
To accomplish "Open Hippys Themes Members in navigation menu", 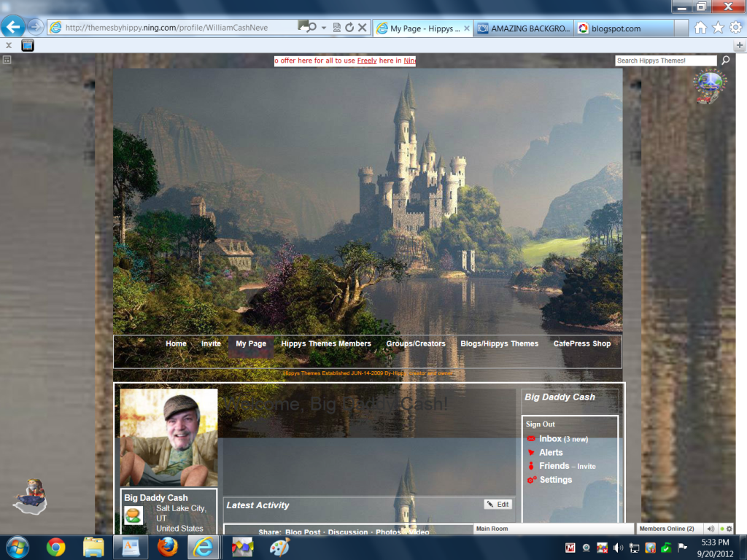I will click(326, 343).
